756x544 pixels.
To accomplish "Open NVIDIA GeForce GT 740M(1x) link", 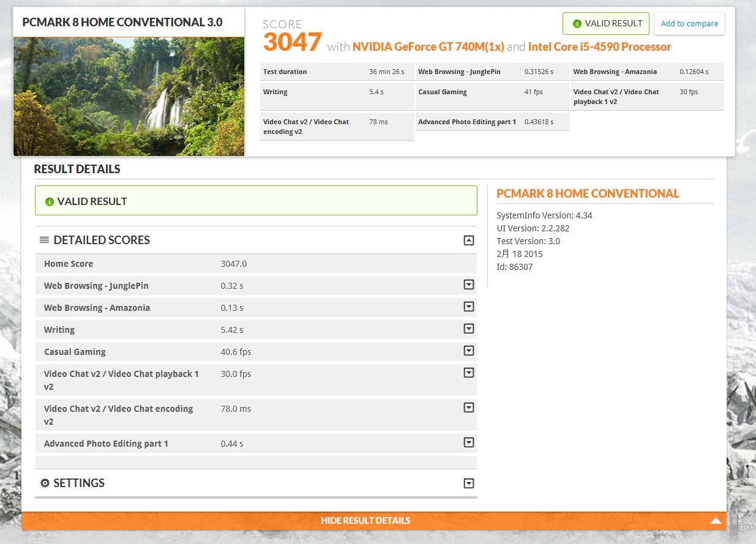I will click(x=428, y=47).
